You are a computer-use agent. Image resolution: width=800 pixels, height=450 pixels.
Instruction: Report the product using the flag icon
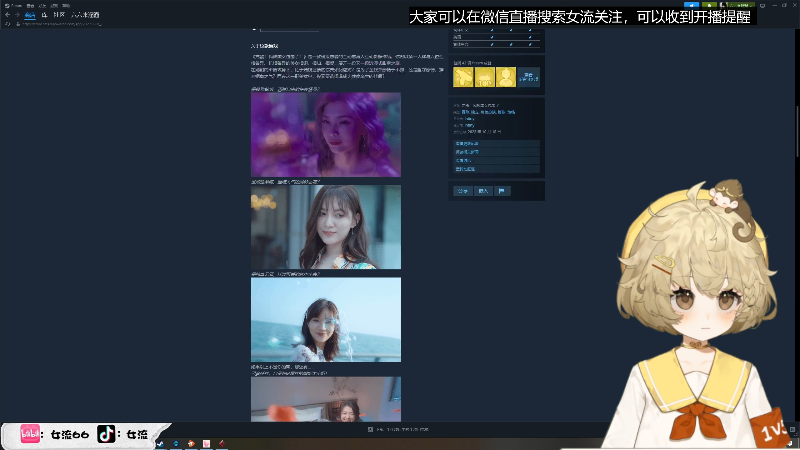pos(502,191)
